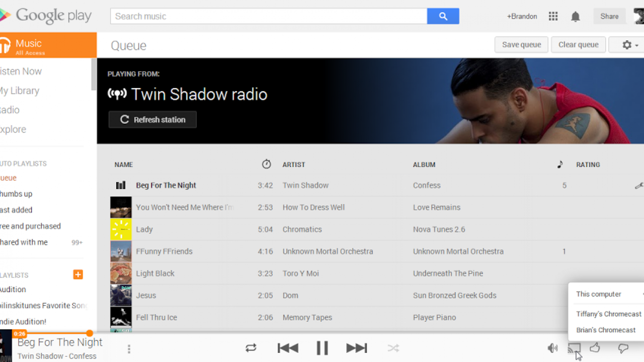The width and height of the screenshot is (644, 362).
Task: Open the Toro Y Moi artist link
Action: [x=301, y=274]
